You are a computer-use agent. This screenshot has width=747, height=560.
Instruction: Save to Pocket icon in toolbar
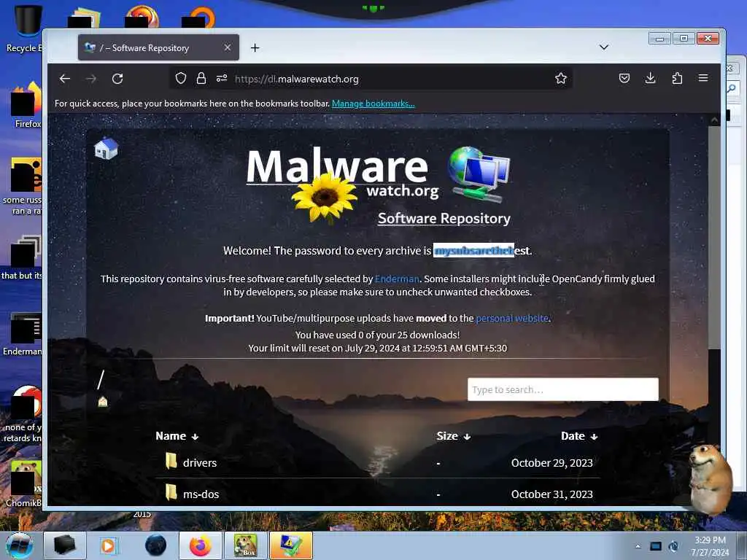[x=624, y=79]
